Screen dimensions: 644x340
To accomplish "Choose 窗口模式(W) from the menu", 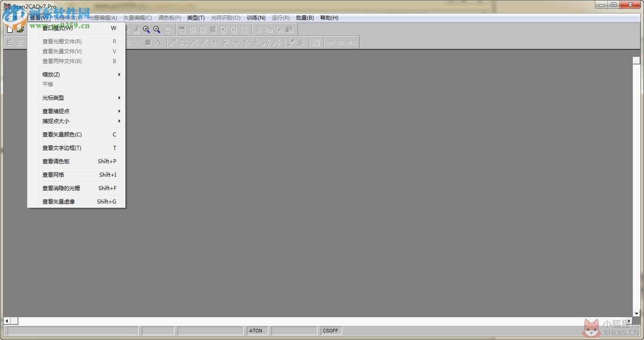I will (76, 28).
